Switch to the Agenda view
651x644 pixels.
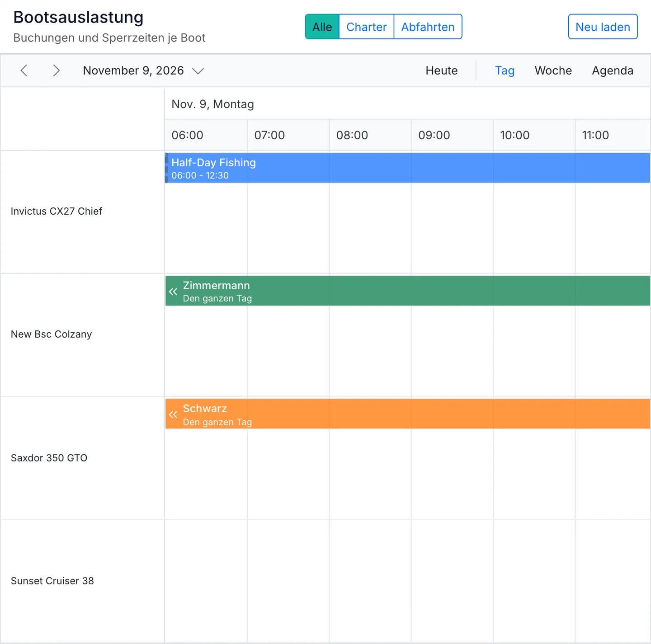click(613, 71)
